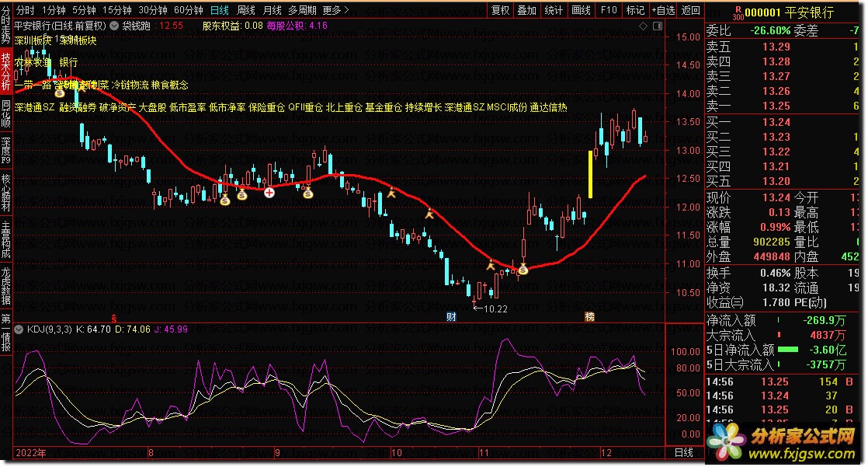Click the orange 榜 marker on the date axis
The height and width of the screenshot is (467, 868).
(x=589, y=317)
